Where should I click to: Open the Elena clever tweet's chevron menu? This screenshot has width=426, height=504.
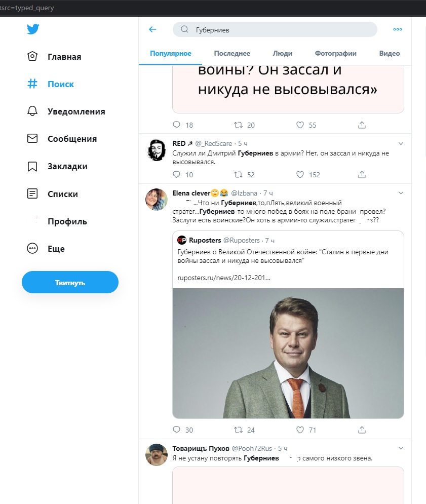click(401, 193)
